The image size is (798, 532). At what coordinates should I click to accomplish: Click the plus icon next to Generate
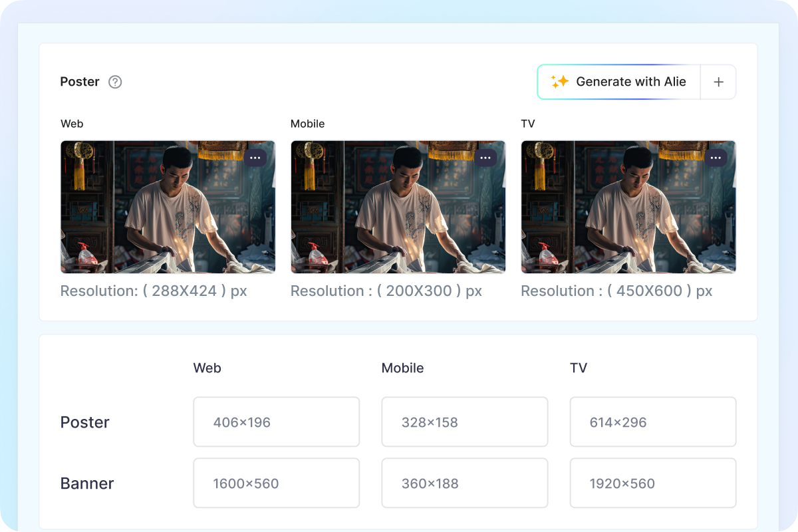pyautogui.click(x=718, y=82)
